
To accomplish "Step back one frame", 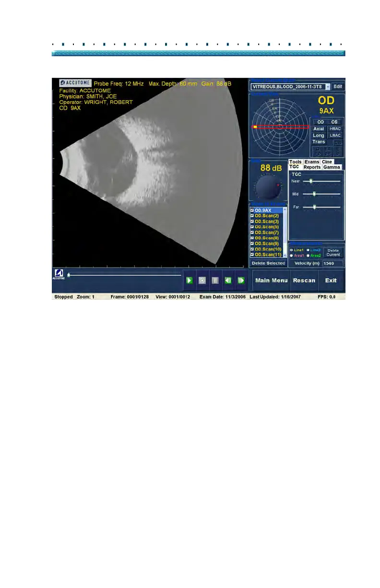I will 228,280.
